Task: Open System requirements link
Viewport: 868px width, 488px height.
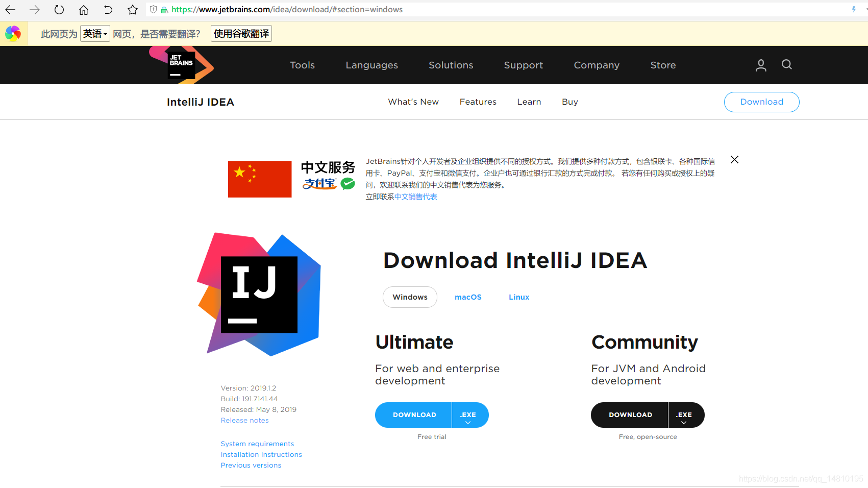Action: tap(258, 444)
